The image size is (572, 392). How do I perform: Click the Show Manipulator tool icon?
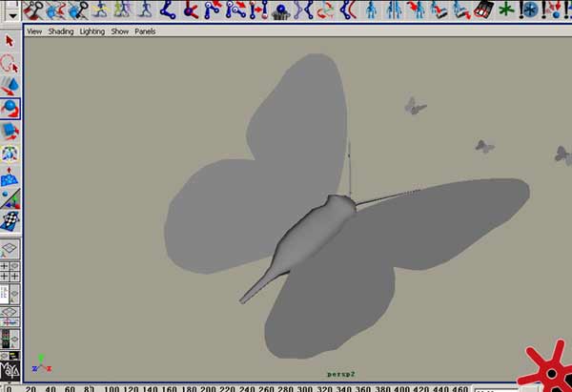(10, 199)
